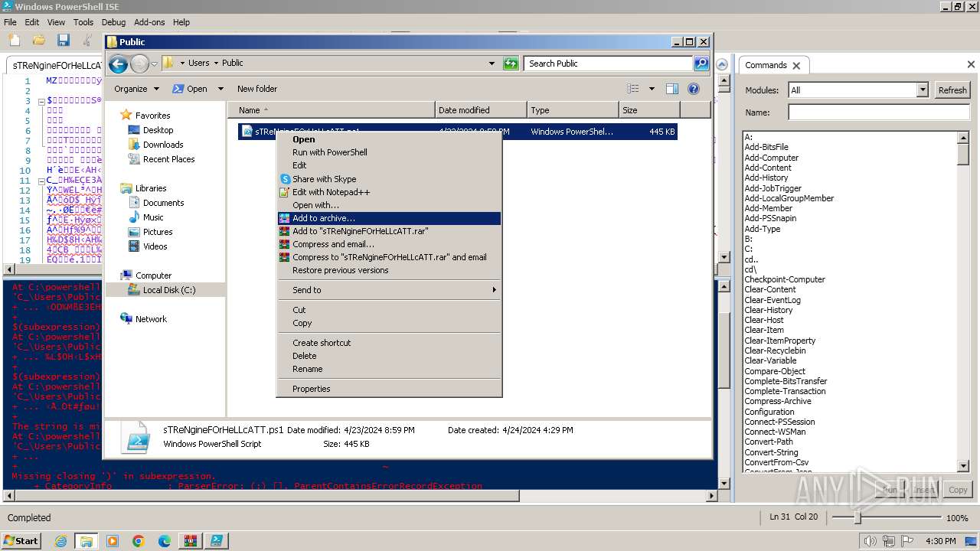Click the volume speaker tray icon

871,541
